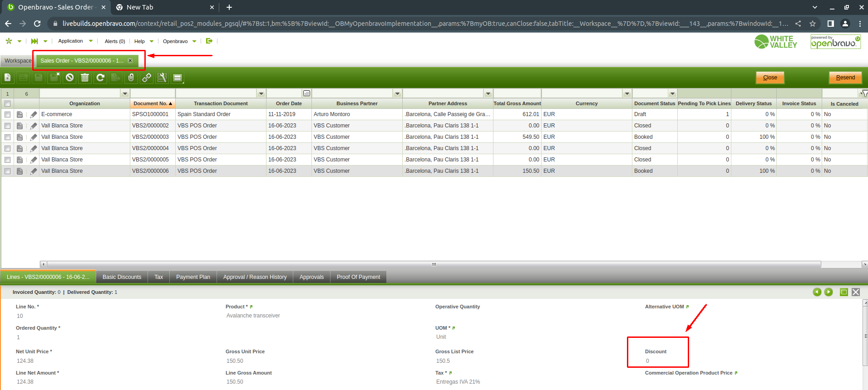Tick the checkbox for order VBS2/0000005
The height and width of the screenshot is (390, 868).
pos(7,160)
